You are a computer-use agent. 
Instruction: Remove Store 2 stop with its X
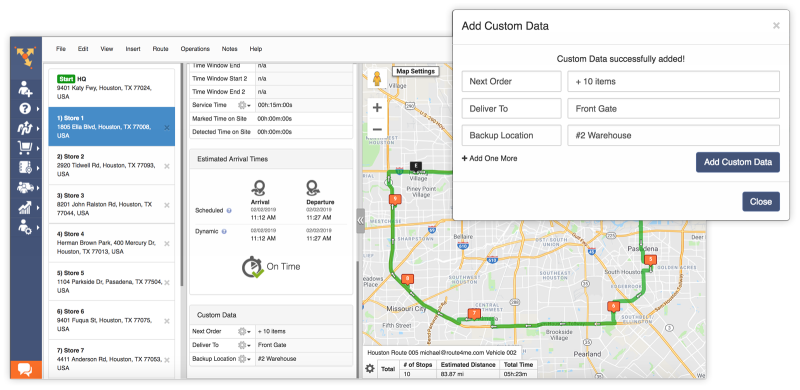[167, 166]
